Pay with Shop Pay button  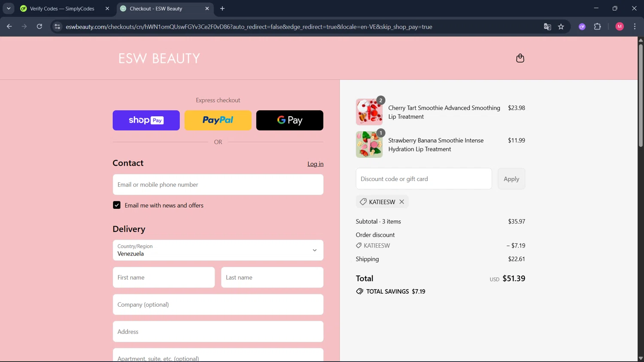146,120
